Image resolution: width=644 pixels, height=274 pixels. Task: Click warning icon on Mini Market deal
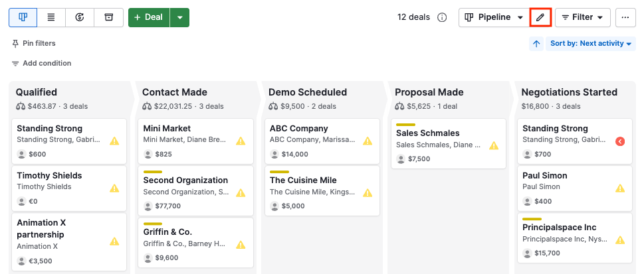point(241,141)
